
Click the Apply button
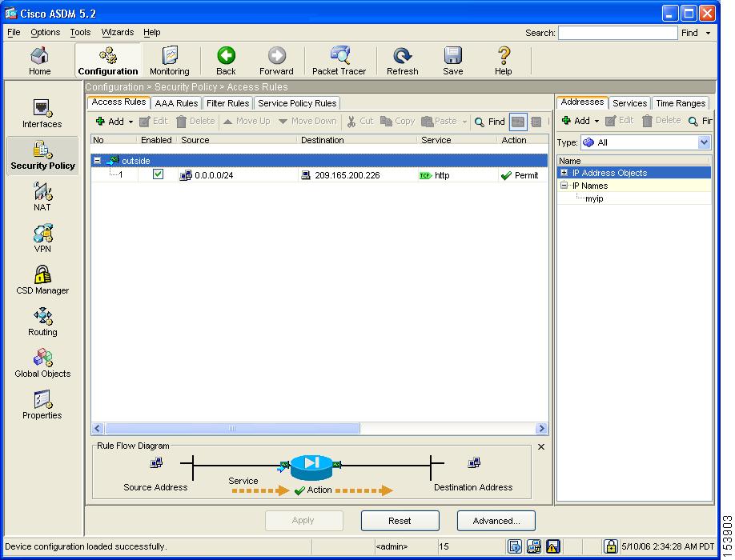click(x=303, y=520)
